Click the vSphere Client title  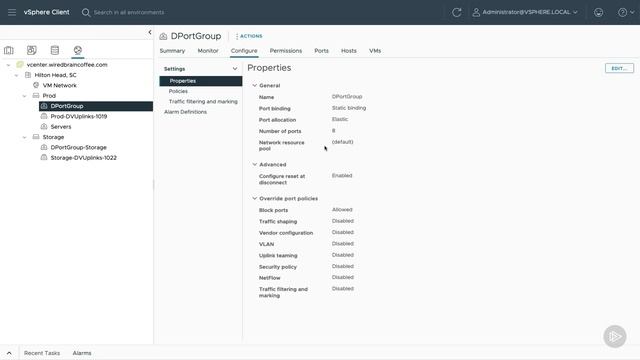[x=47, y=12]
